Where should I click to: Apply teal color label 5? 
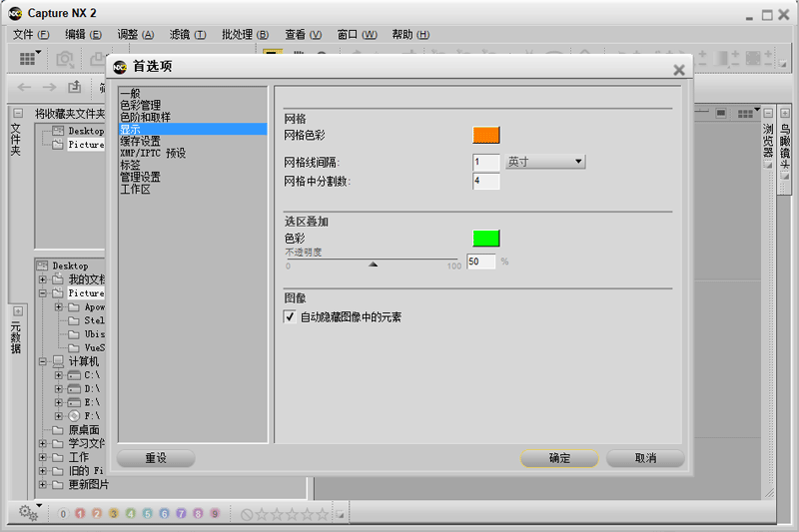tap(147, 514)
